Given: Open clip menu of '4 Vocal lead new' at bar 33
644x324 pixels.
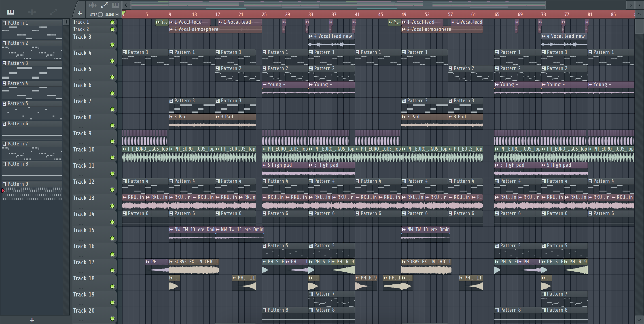Looking at the screenshot, I should [x=311, y=36].
